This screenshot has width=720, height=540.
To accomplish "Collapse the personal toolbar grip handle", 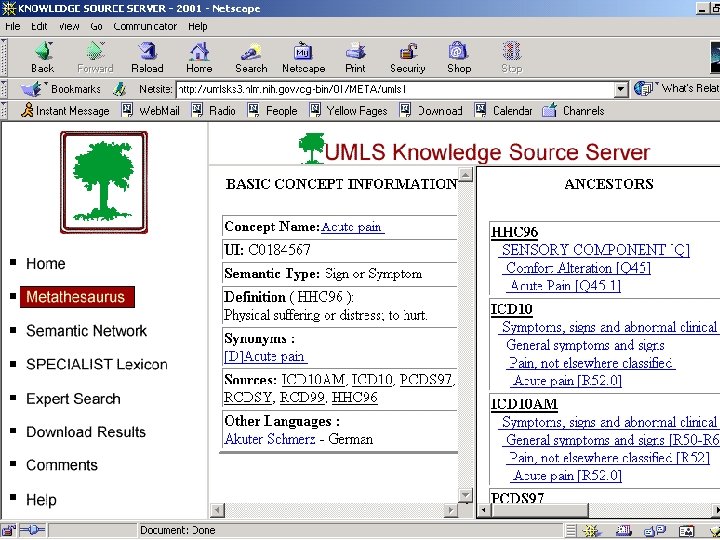I will point(4,111).
